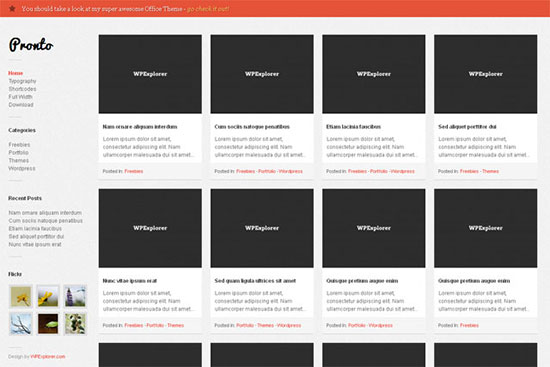This screenshot has height=367, width=550.
Task: Click featured image of "Nunc vitae ipsum erat"
Action: tap(150, 228)
